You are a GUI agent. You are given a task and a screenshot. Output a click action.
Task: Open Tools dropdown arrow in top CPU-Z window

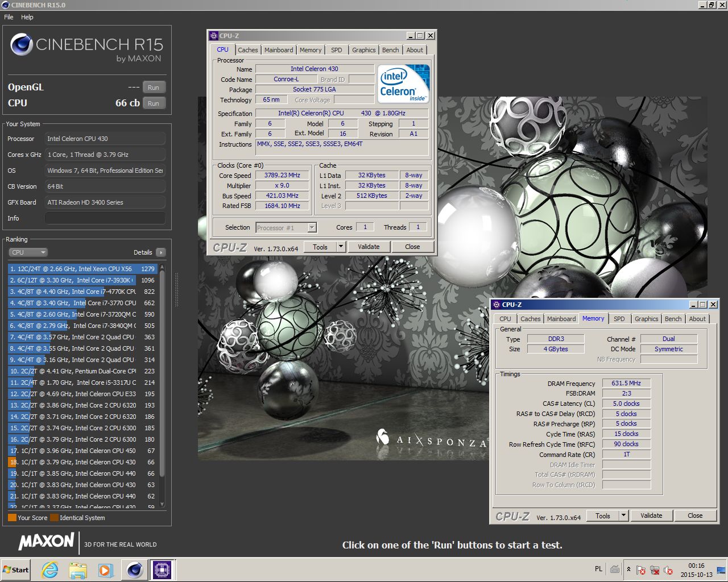click(341, 247)
